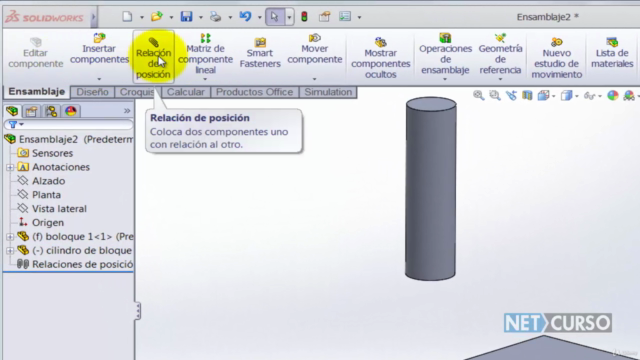This screenshot has height=360, width=640.
Task: Click Zoom to area icon
Action: (495, 96)
